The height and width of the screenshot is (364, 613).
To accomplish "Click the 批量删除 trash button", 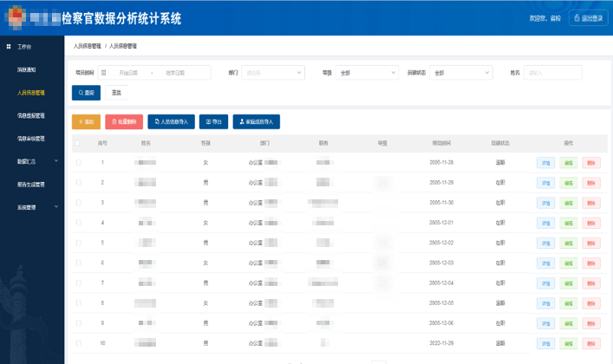I will (124, 121).
